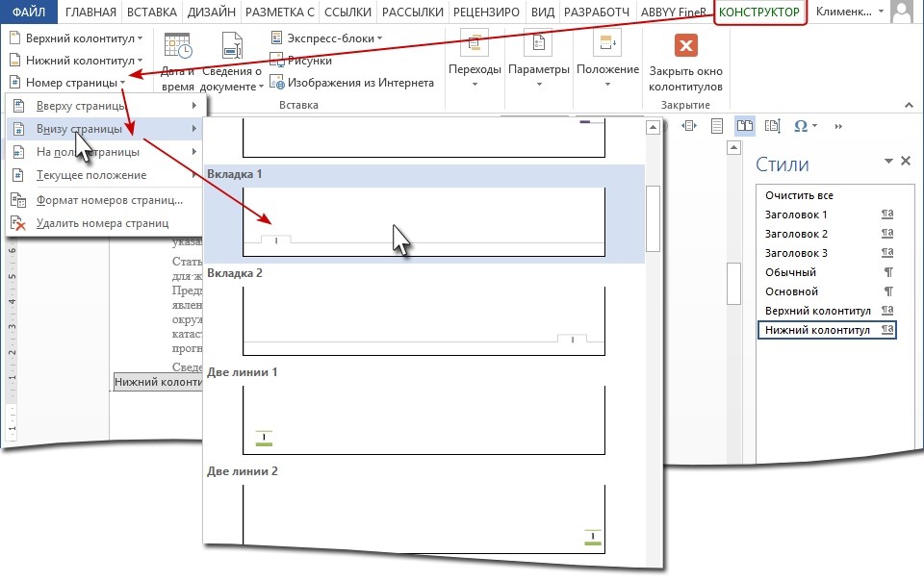The height and width of the screenshot is (581, 924).
Task: Switch to the ДИЗАЙН tab
Action: (211, 12)
